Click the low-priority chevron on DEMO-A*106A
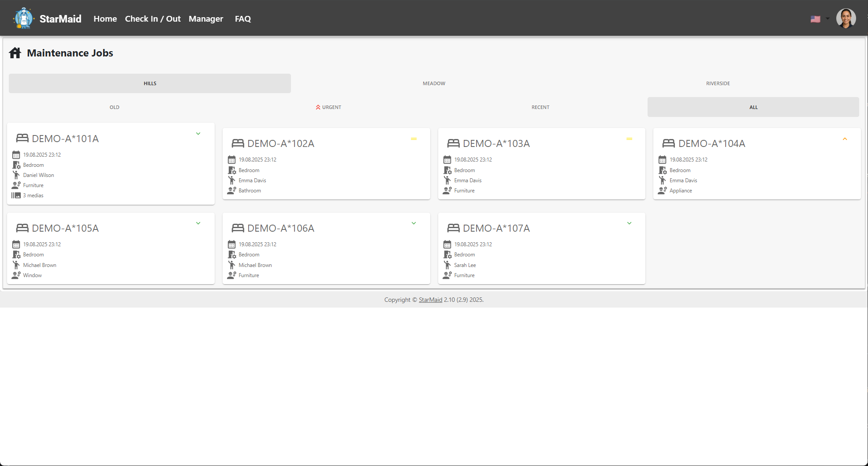The height and width of the screenshot is (466, 868). click(414, 223)
